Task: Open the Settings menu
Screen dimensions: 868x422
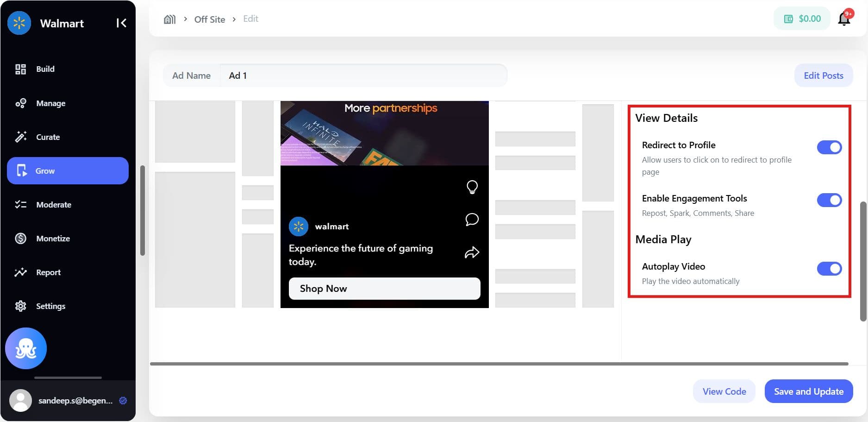Action: point(68,306)
